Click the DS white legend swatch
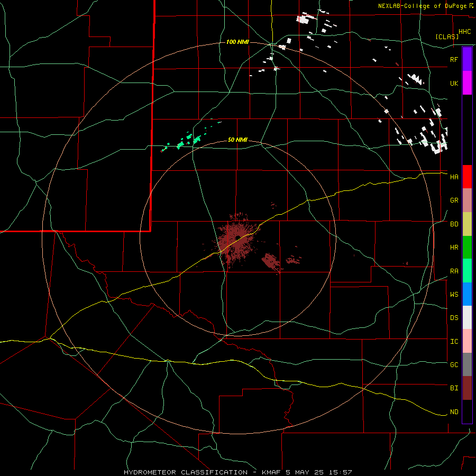The width and height of the screenshot is (476, 476). (467, 317)
